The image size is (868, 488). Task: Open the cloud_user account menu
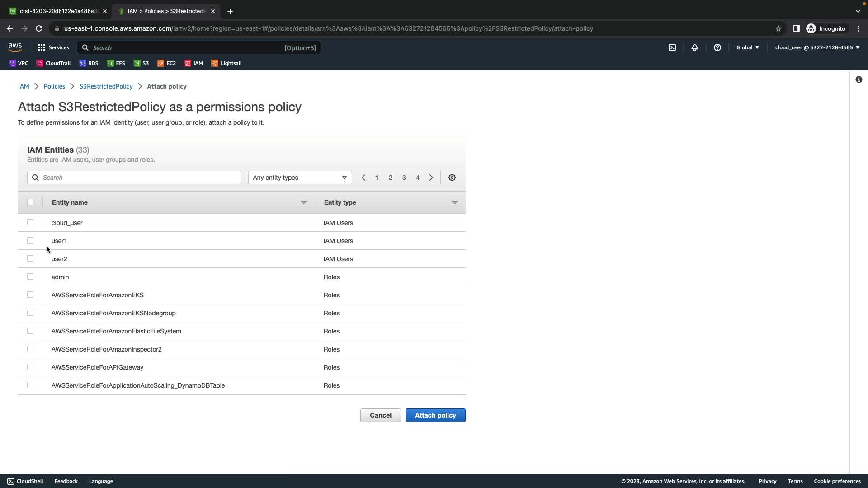coord(817,47)
